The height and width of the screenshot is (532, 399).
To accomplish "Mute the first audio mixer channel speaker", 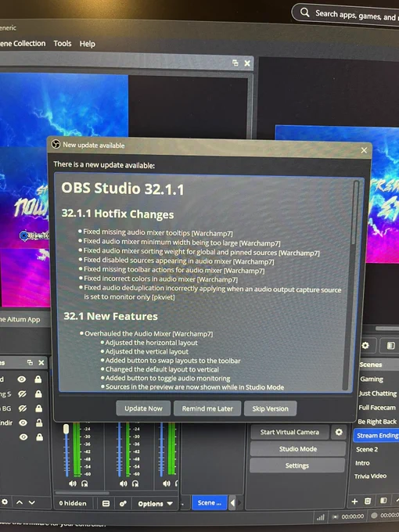I will point(73,483).
